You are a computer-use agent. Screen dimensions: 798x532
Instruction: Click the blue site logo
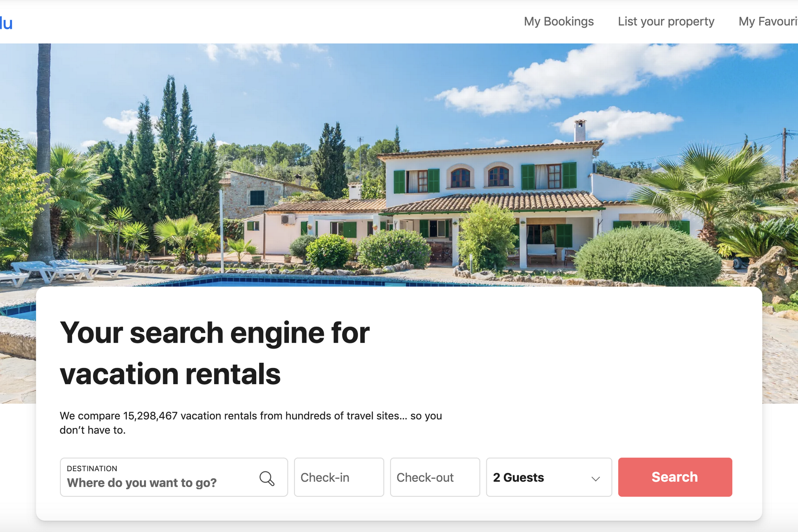(x=6, y=23)
